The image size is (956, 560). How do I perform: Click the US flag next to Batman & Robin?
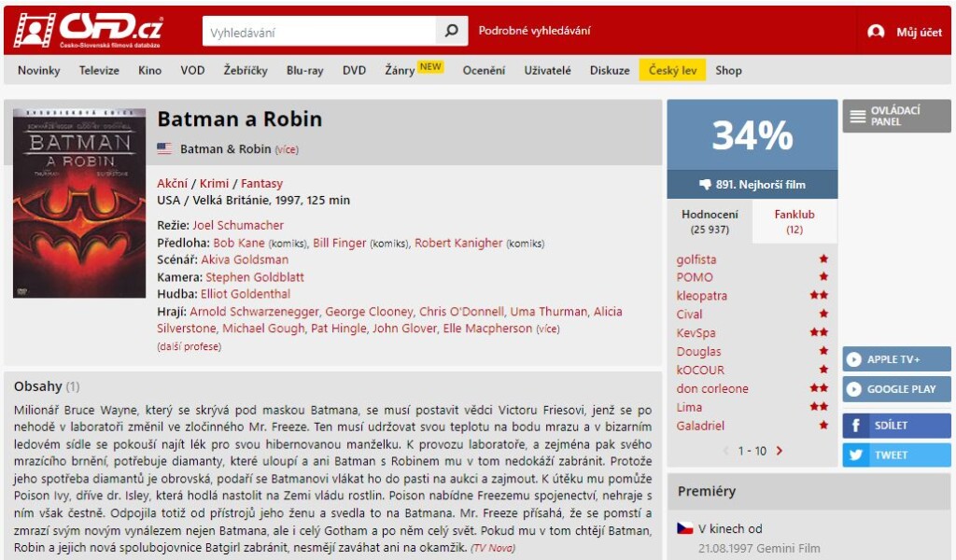click(x=164, y=148)
